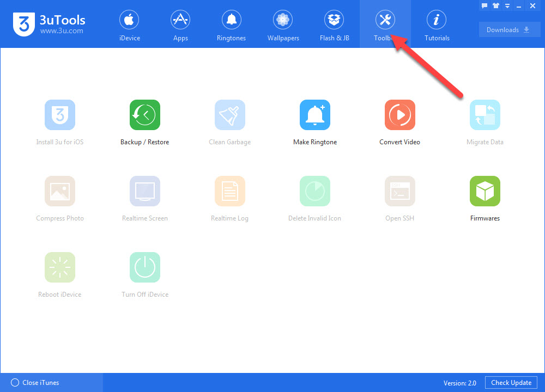Open the iDevice section
The image size is (545, 392).
(129, 25)
